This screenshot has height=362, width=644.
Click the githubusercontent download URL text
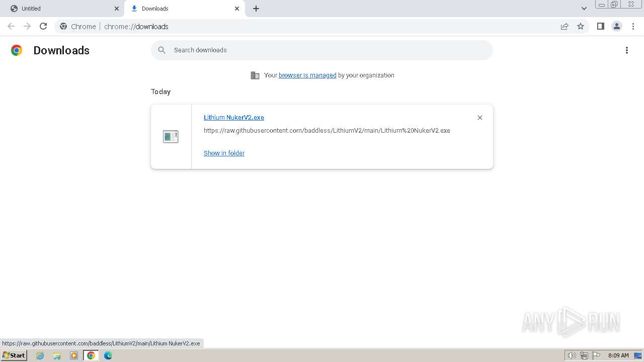coord(327,131)
